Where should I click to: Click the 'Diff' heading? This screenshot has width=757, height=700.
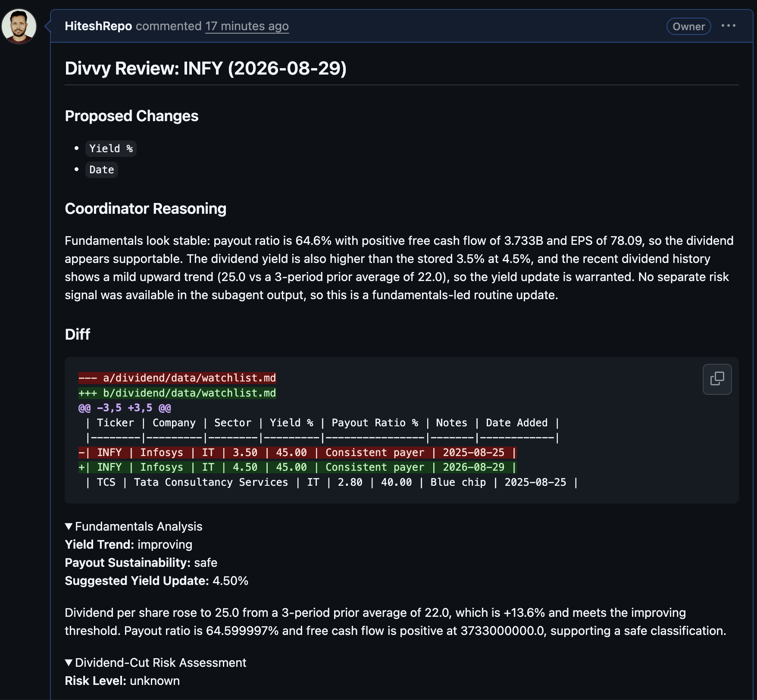78,334
